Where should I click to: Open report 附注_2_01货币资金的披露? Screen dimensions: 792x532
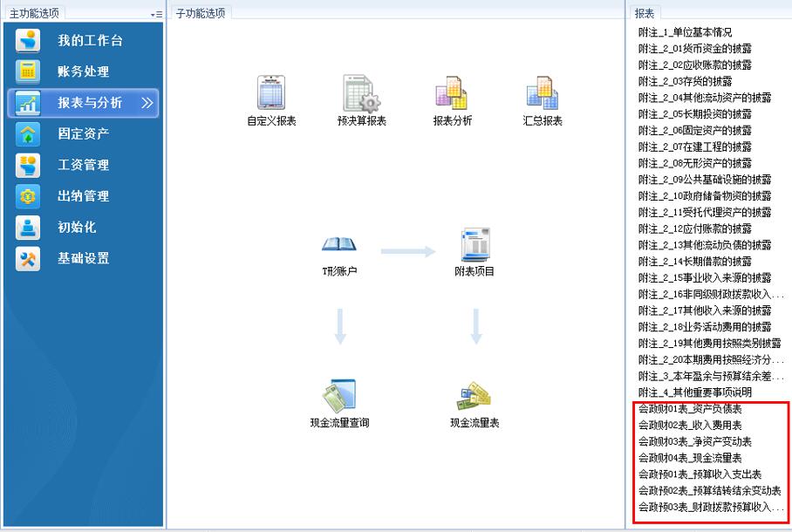pyautogui.click(x=695, y=49)
